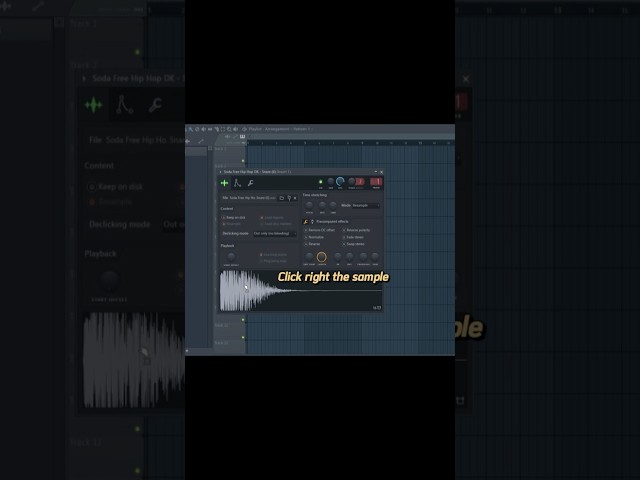Click the channel Pan knob
This screenshot has height=480, width=640.
tap(331, 182)
